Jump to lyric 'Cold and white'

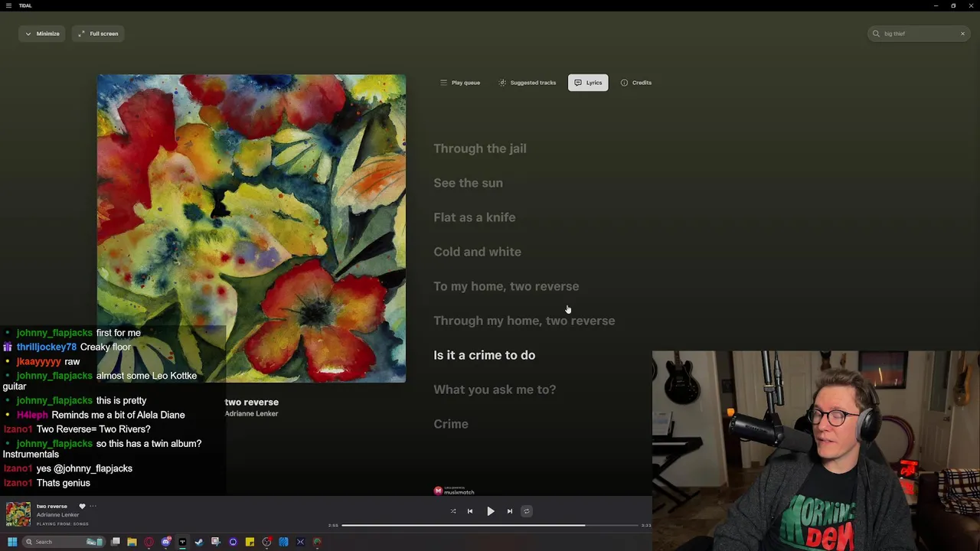click(477, 252)
